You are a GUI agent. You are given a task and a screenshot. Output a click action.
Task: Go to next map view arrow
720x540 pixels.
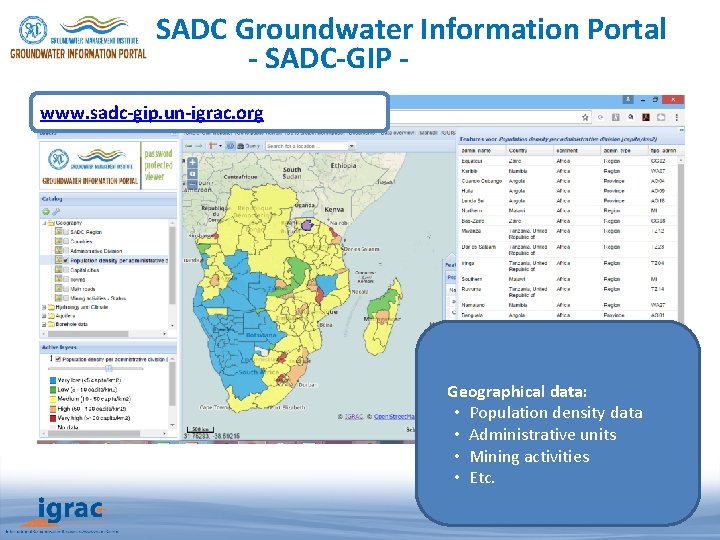click(199, 146)
